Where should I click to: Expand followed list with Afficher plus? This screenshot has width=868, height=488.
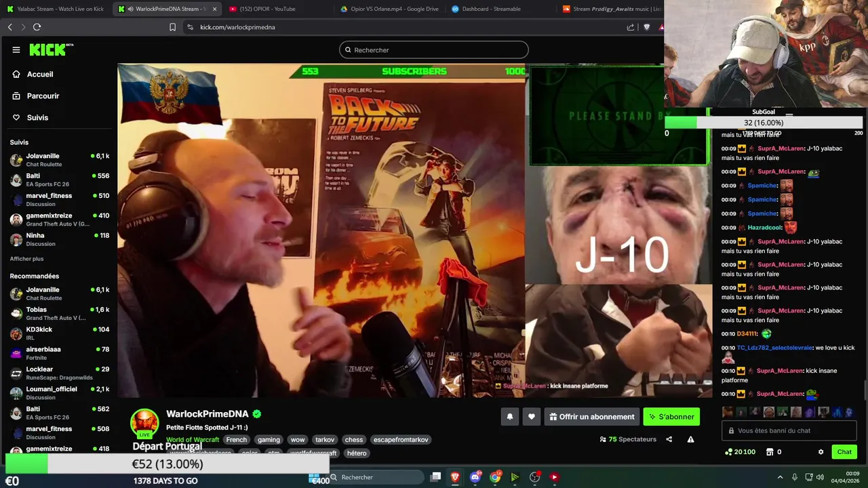(26, 259)
